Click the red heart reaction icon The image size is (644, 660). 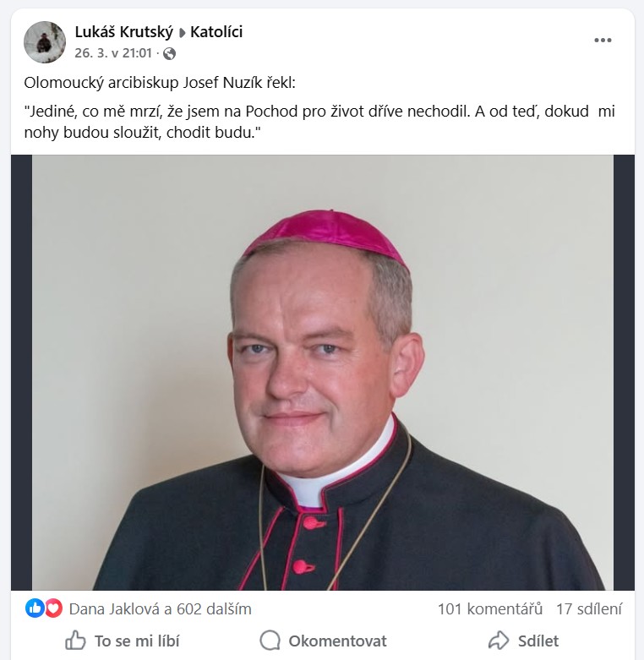tap(53, 608)
